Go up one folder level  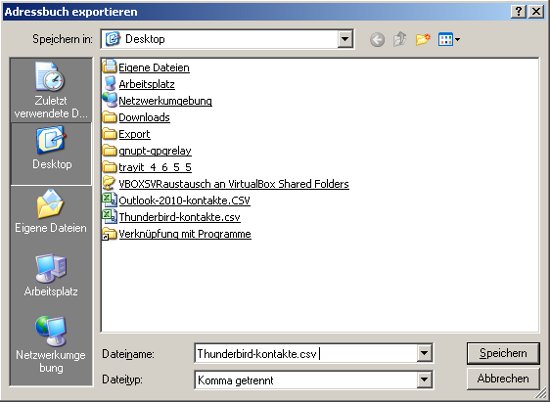pyautogui.click(x=400, y=39)
